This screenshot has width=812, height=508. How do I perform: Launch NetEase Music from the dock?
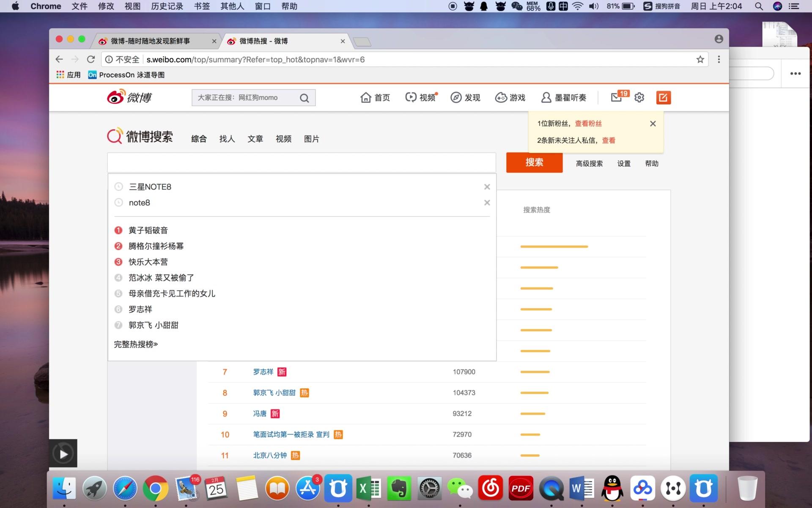click(491, 489)
